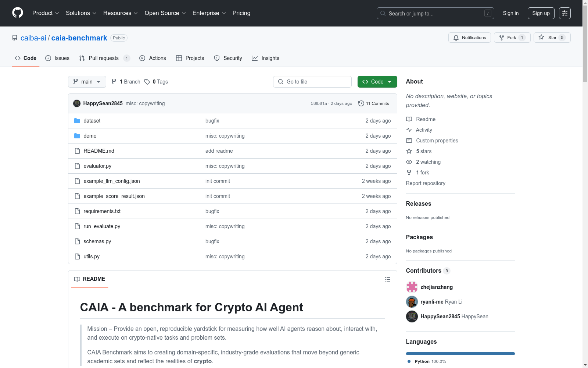This screenshot has height=368, width=588.
Task: Click the Python language bar
Action: pyautogui.click(x=460, y=354)
